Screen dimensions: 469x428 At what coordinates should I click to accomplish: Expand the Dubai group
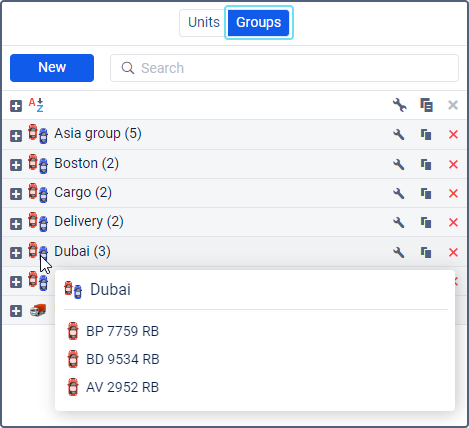tap(16, 253)
